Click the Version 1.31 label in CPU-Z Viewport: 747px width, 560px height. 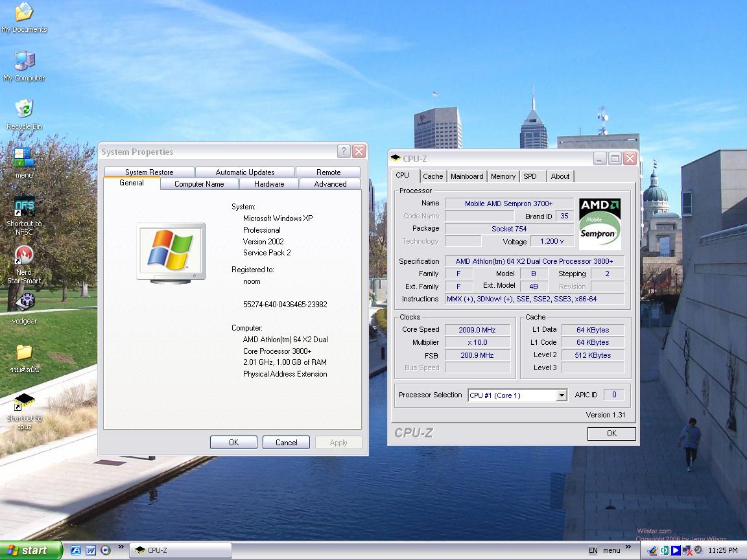tap(605, 415)
